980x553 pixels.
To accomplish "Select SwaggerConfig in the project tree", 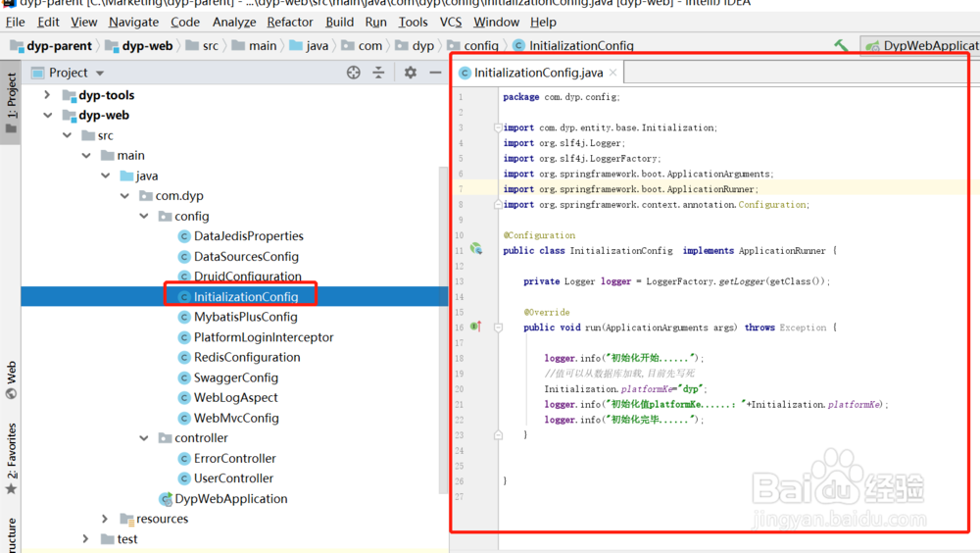I will [236, 377].
